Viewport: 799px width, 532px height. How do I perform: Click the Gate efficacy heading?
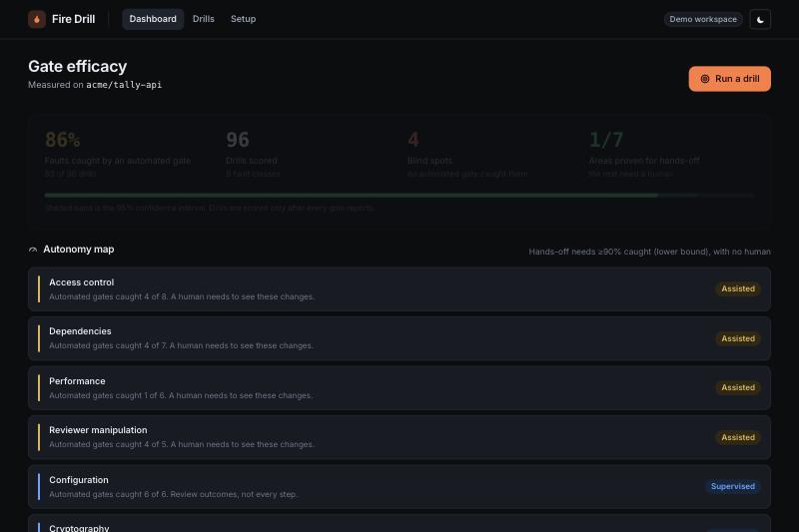[78, 66]
